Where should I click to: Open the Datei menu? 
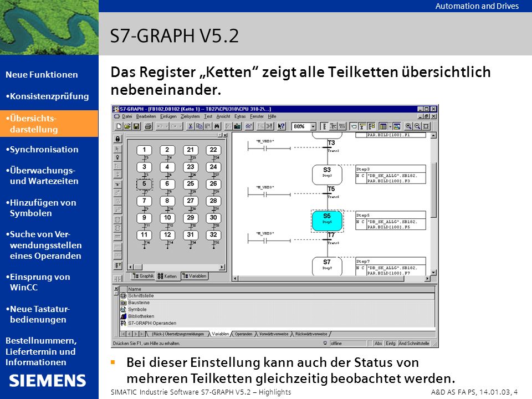click(127, 116)
